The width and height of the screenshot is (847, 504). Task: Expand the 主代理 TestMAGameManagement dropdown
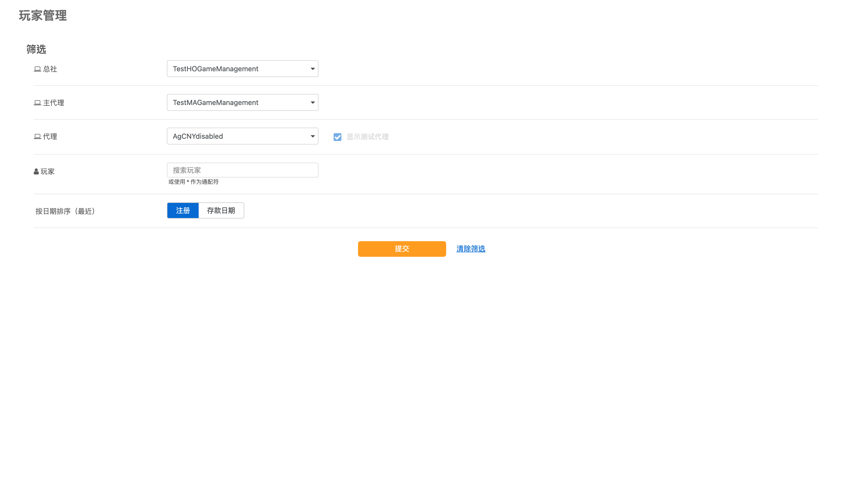click(x=238, y=102)
